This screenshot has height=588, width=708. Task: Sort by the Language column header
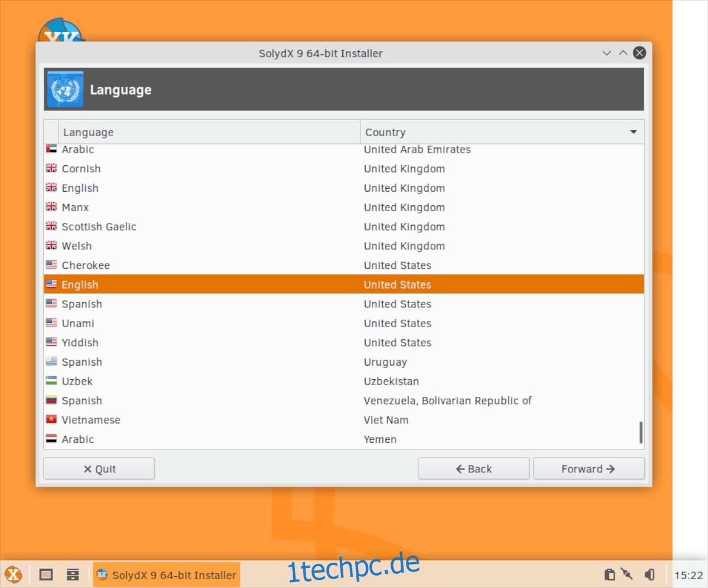point(209,132)
